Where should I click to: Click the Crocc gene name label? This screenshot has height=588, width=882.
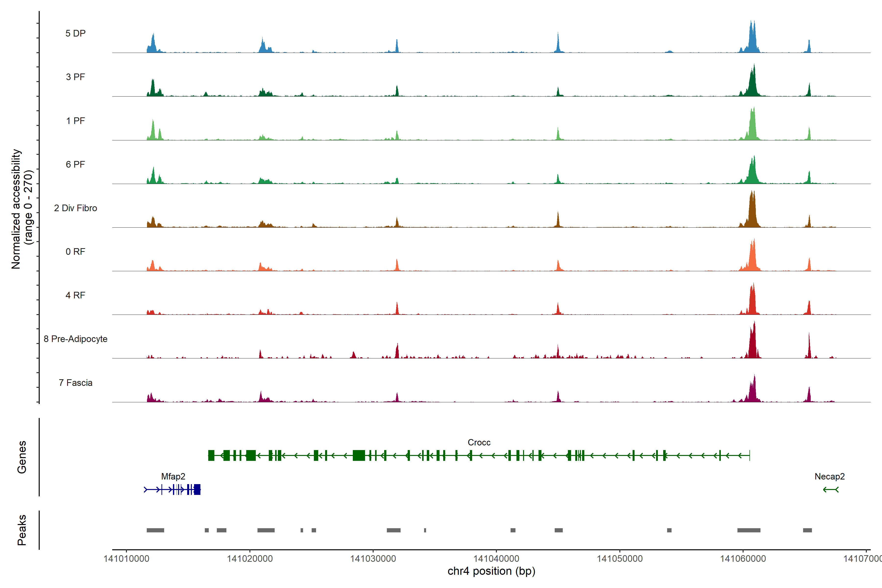(x=479, y=442)
